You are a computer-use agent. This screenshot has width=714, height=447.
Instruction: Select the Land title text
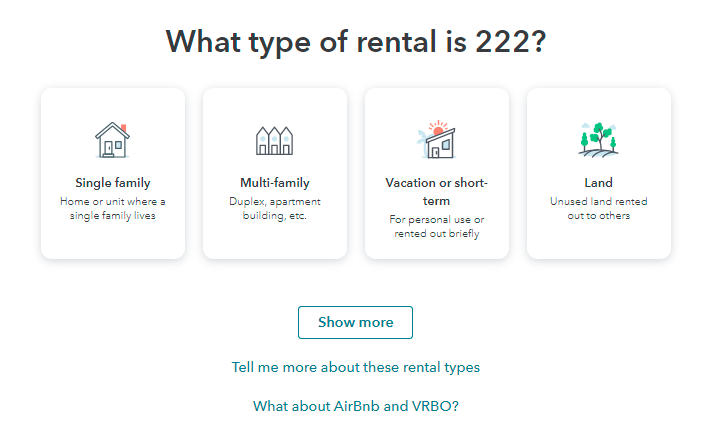[598, 183]
